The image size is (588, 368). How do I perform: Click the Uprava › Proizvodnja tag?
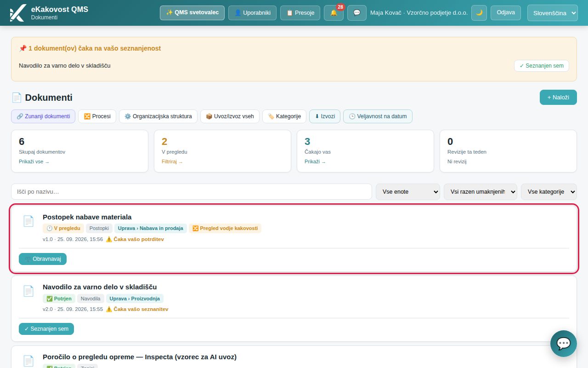pyautogui.click(x=135, y=299)
